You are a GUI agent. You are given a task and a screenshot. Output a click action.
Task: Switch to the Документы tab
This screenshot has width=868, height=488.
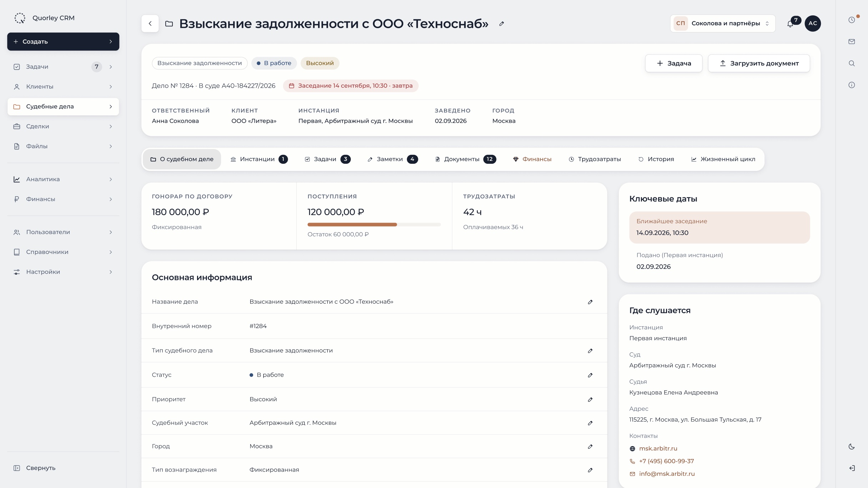(465, 159)
